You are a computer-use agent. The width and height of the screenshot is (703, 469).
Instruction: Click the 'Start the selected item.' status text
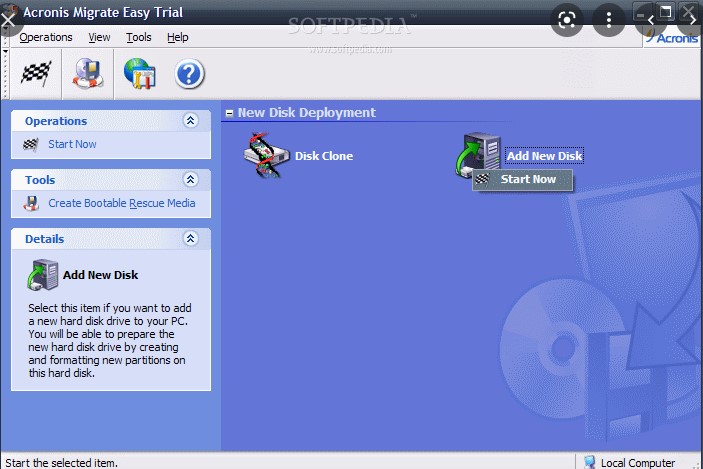coord(61,463)
